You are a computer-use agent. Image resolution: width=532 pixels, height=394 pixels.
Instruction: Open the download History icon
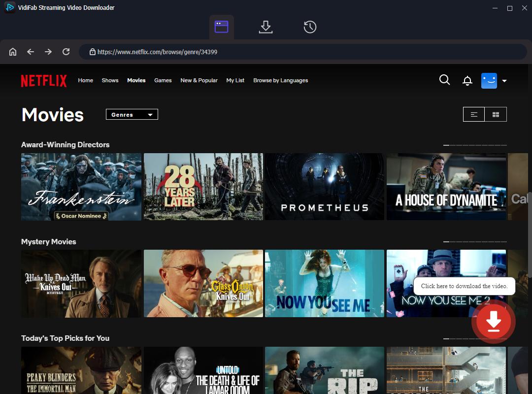309,27
